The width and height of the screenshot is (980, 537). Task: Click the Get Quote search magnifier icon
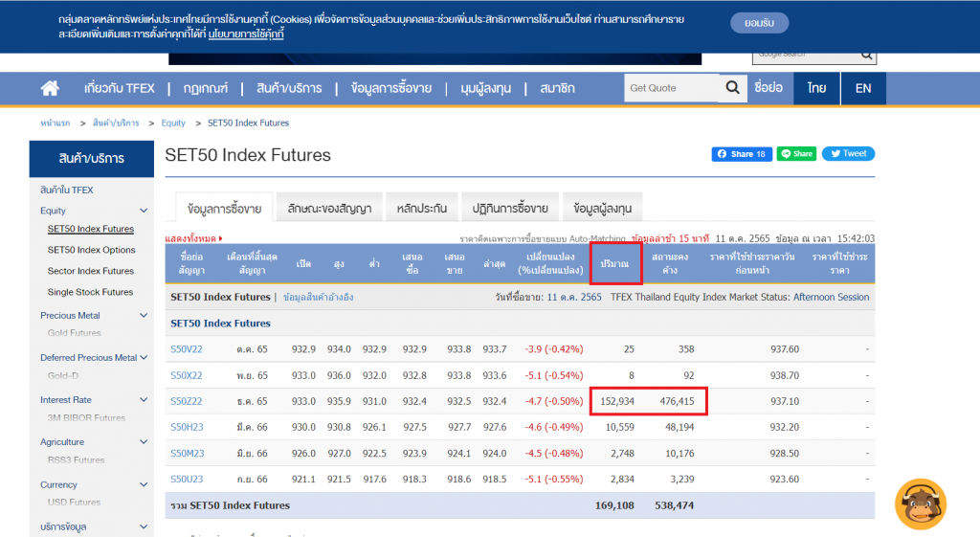[x=732, y=87]
